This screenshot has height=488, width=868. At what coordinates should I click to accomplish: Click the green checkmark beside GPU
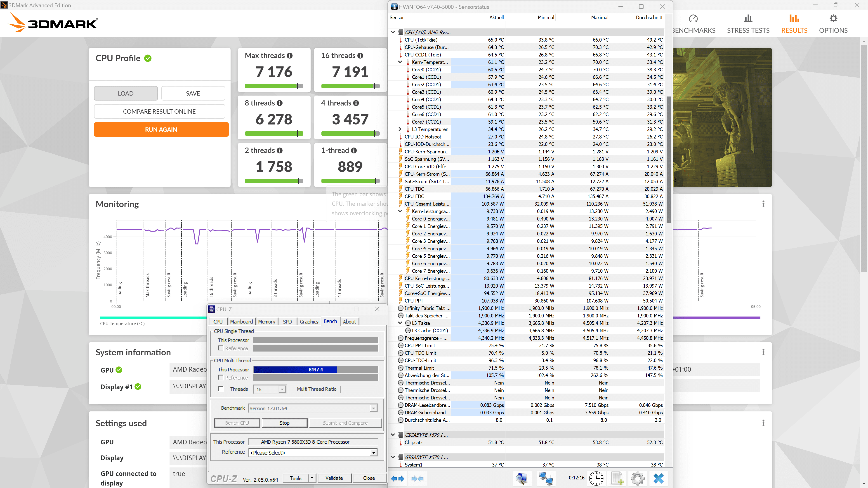[119, 370]
